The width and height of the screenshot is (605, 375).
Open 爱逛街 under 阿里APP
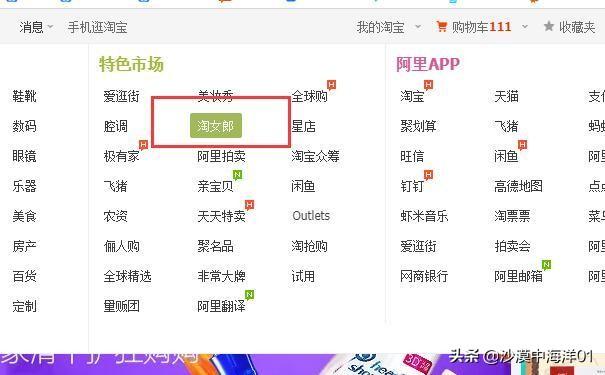[418, 246]
